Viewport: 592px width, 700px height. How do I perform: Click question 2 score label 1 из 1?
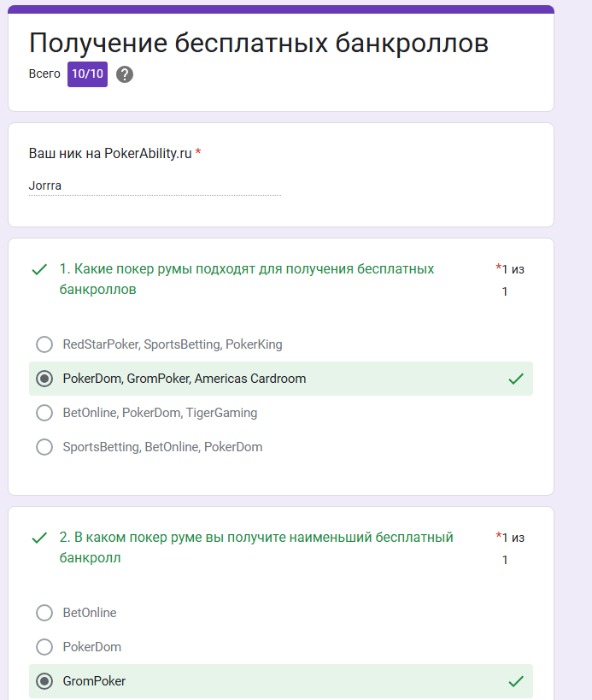pos(510,548)
